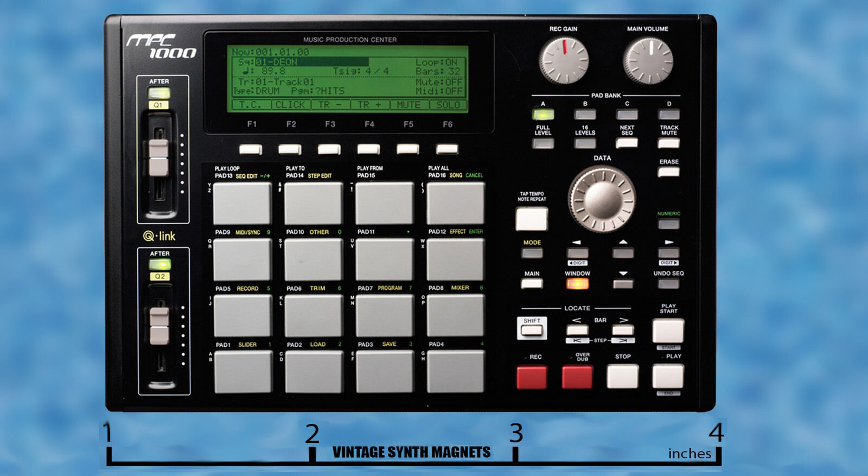
Task: Click the tempo value 89.8
Action: [x=273, y=71]
